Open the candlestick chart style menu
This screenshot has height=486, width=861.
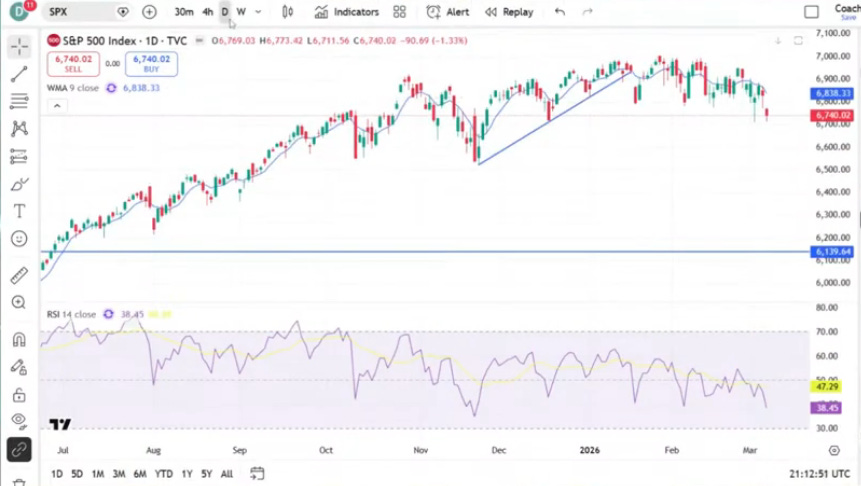click(288, 12)
